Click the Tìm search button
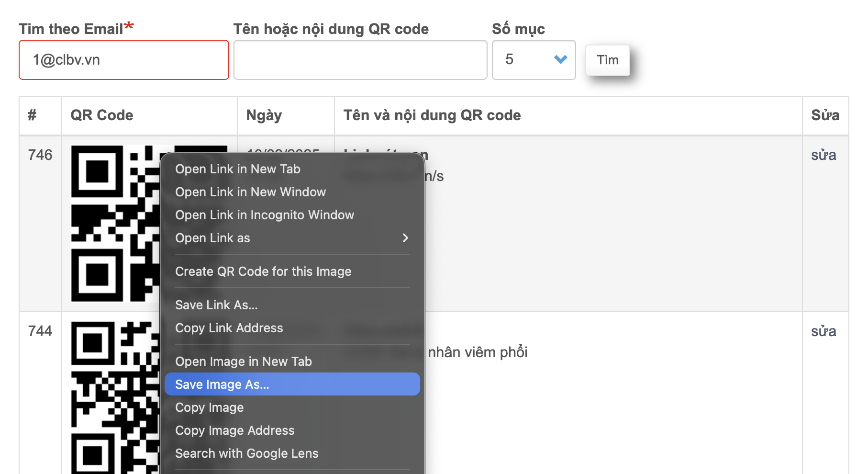Viewport: 868px width, 474px height. tap(608, 60)
